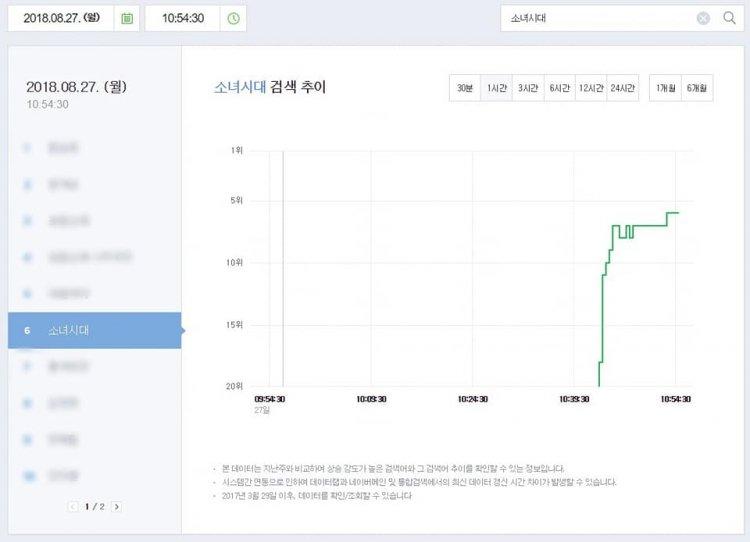Viewport: 750px width, 542px height.
Task: Click the 2018.08.27 date field
Action: (62, 18)
